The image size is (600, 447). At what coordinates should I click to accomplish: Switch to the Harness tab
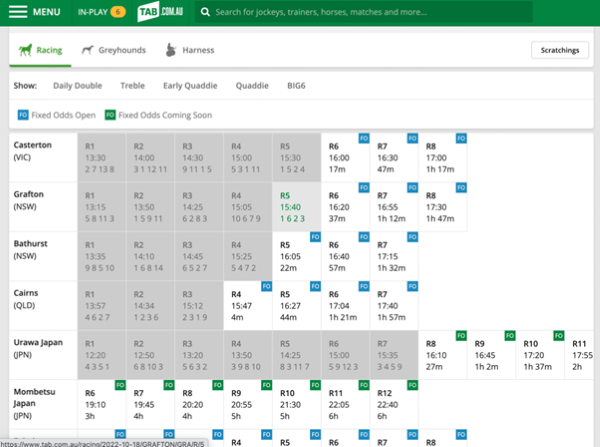click(x=190, y=50)
